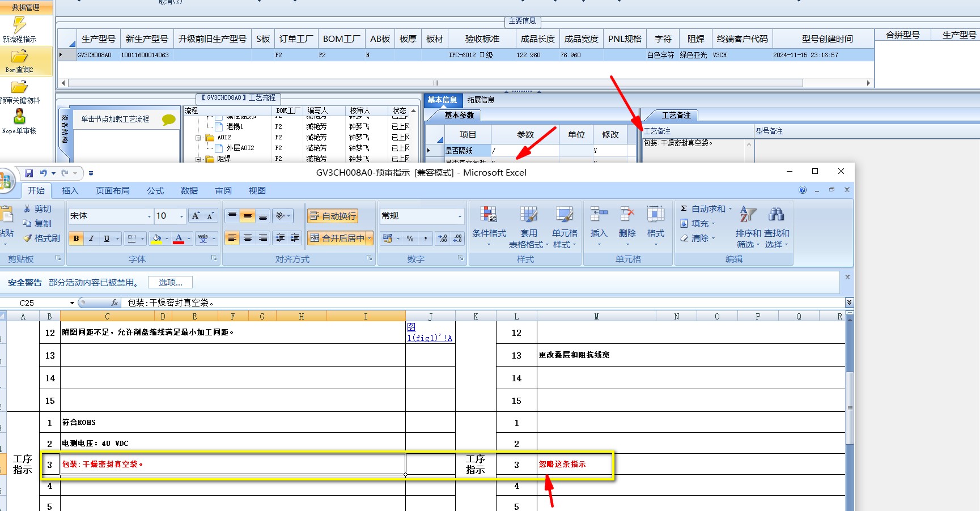Click the Save icon in Excel quick access toolbar
This screenshot has width=980, height=511.
[x=29, y=173]
